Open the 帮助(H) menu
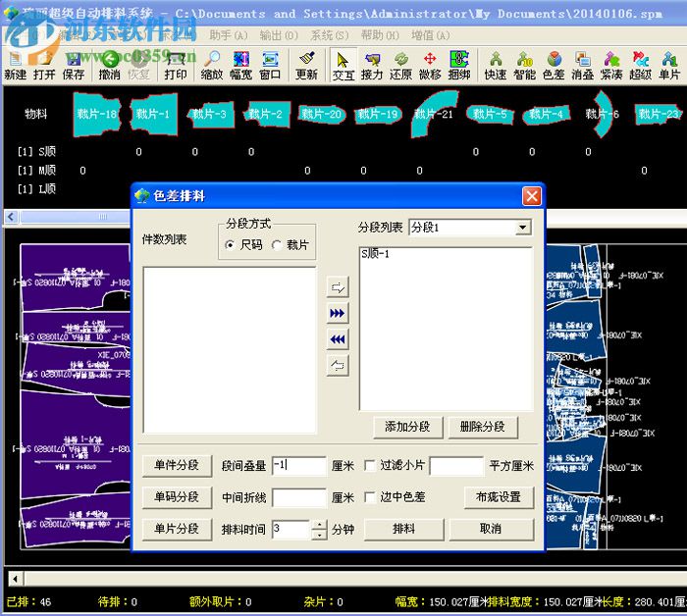Screen dimensions: 687x616 coord(381,35)
